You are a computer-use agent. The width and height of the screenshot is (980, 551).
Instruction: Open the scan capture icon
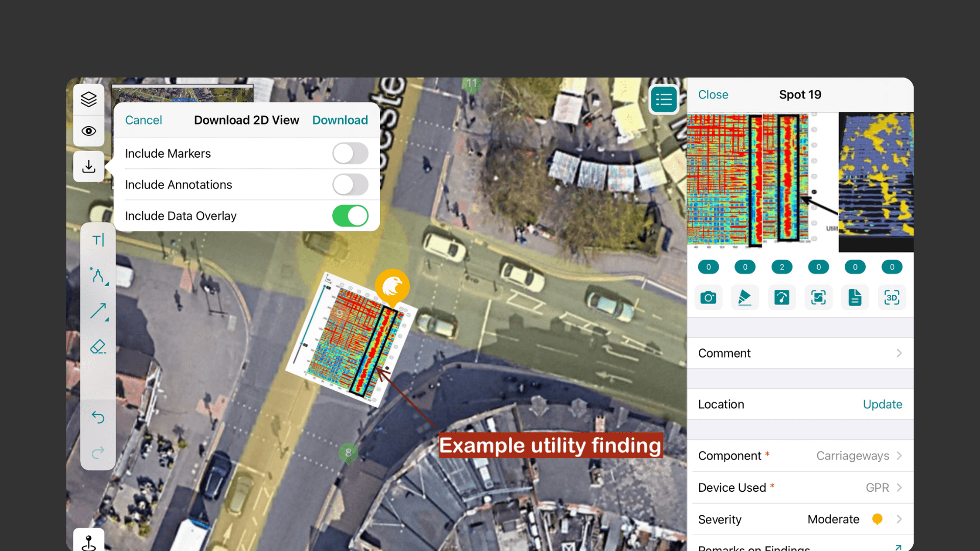pyautogui.click(x=819, y=297)
